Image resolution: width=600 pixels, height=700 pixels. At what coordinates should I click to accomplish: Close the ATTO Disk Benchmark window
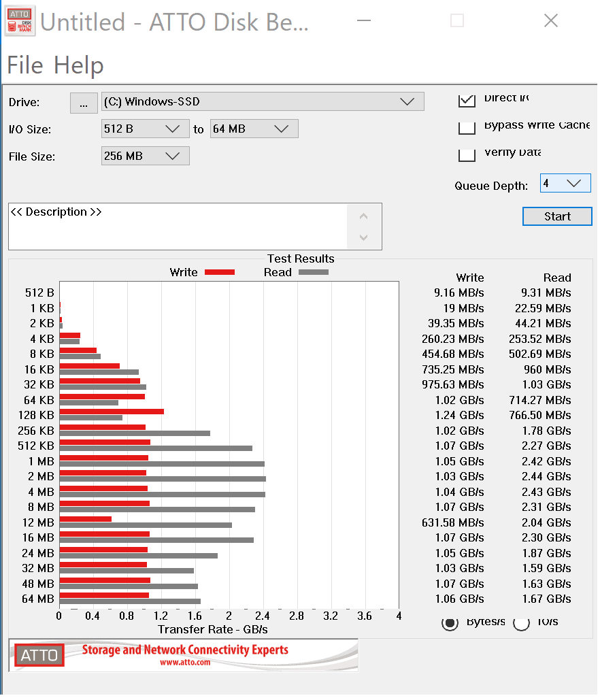coord(551,20)
